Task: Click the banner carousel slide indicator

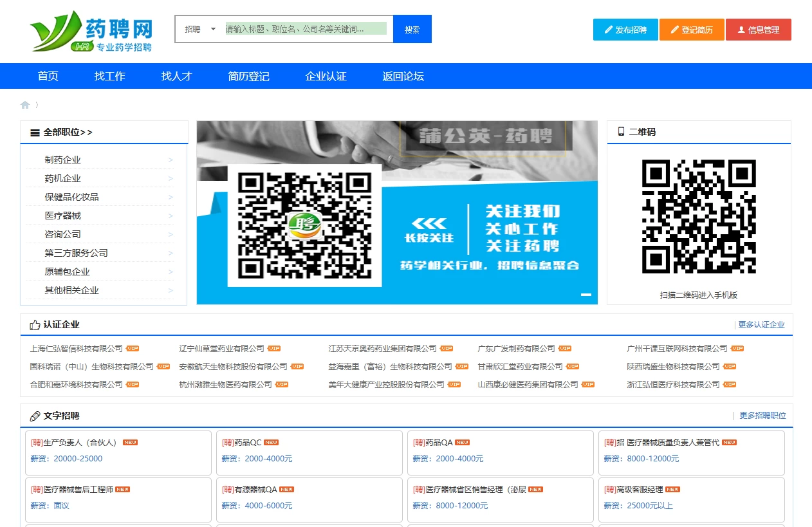Action: pos(586,295)
